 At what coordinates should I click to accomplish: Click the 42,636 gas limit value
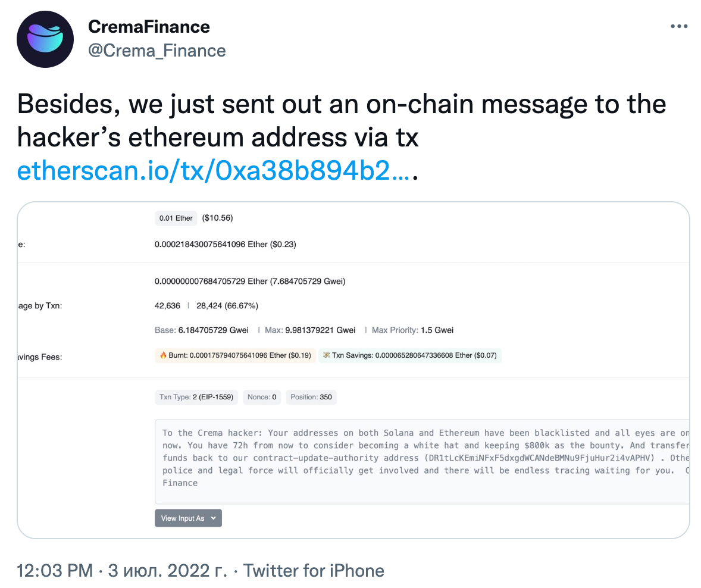pyautogui.click(x=167, y=306)
